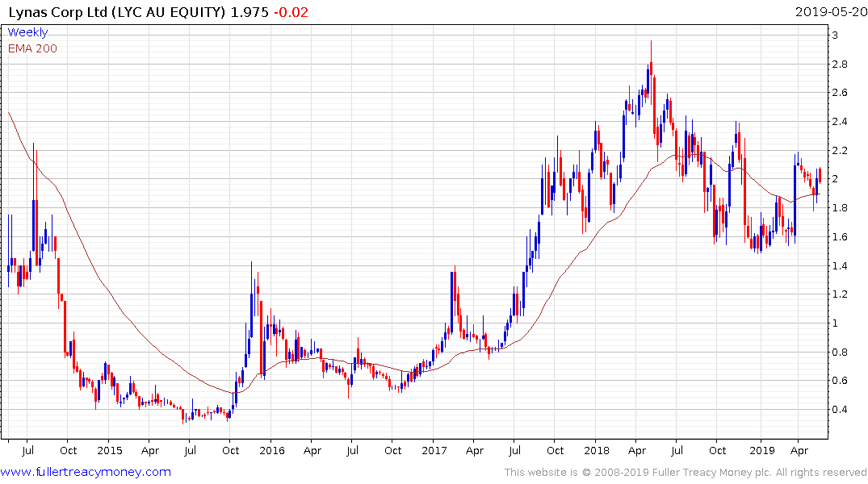The height and width of the screenshot is (484, 868).
Task: Select the y-axis value 0.6
Action: [840, 381]
